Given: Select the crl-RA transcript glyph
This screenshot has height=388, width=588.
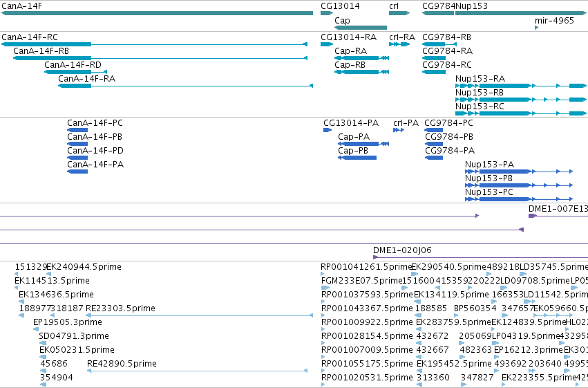Looking at the screenshot, I should [x=399, y=45].
